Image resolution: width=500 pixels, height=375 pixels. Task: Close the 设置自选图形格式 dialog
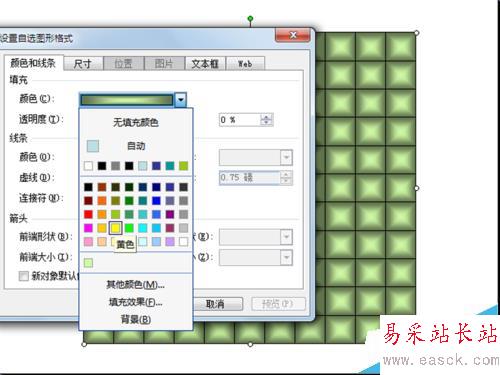293,35
